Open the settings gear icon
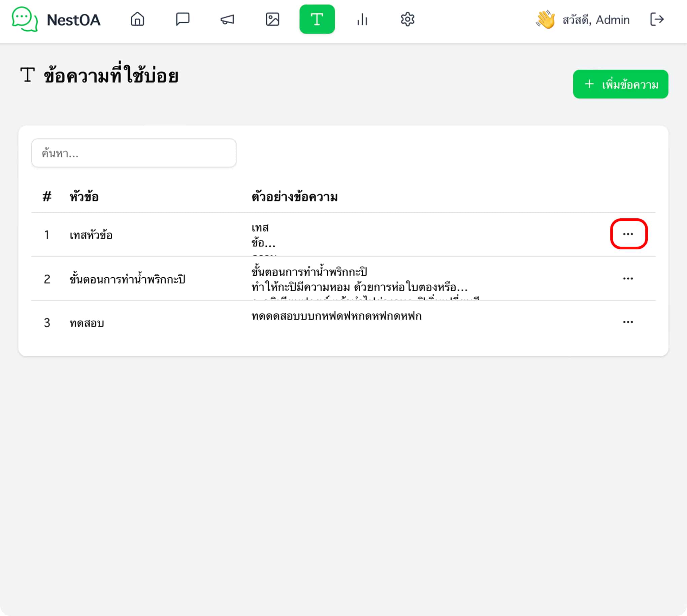The height and width of the screenshot is (616, 687). (407, 19)
